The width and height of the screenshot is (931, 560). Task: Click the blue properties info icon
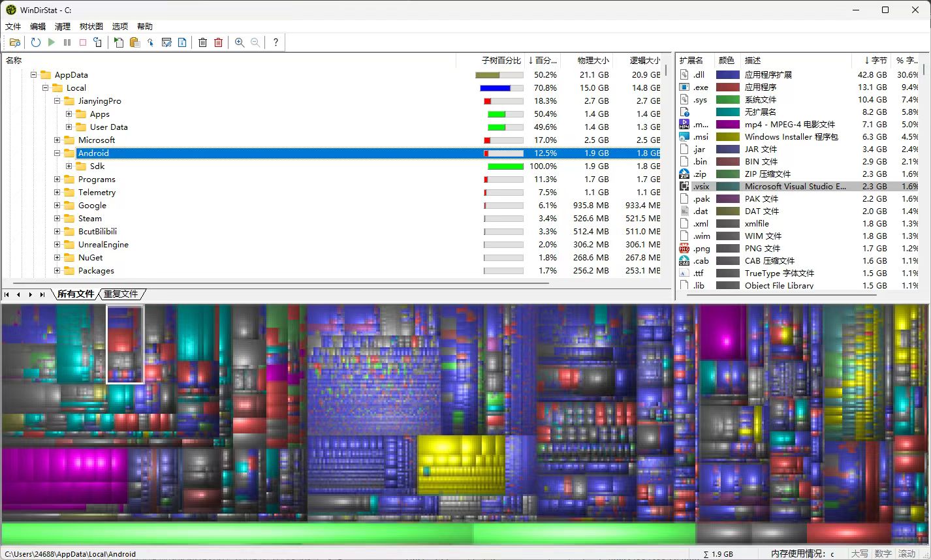pyautogui.click(x=182, y=42)
